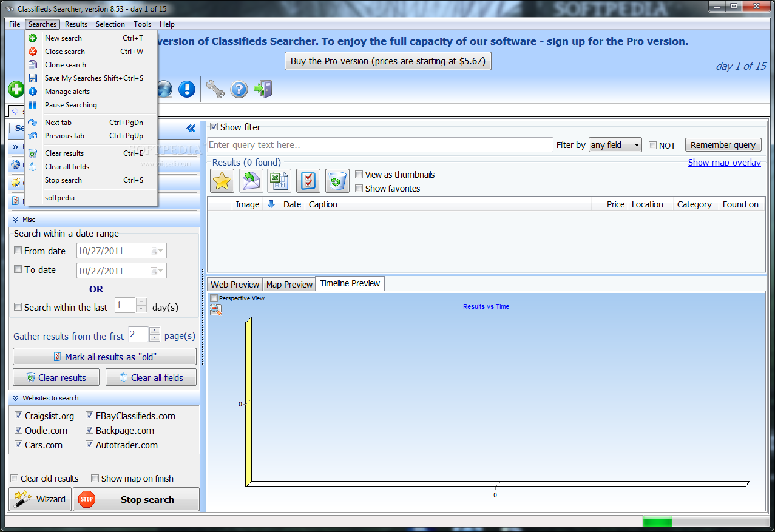
Task: Click Mark all results as "old" button
Action: 104,357
